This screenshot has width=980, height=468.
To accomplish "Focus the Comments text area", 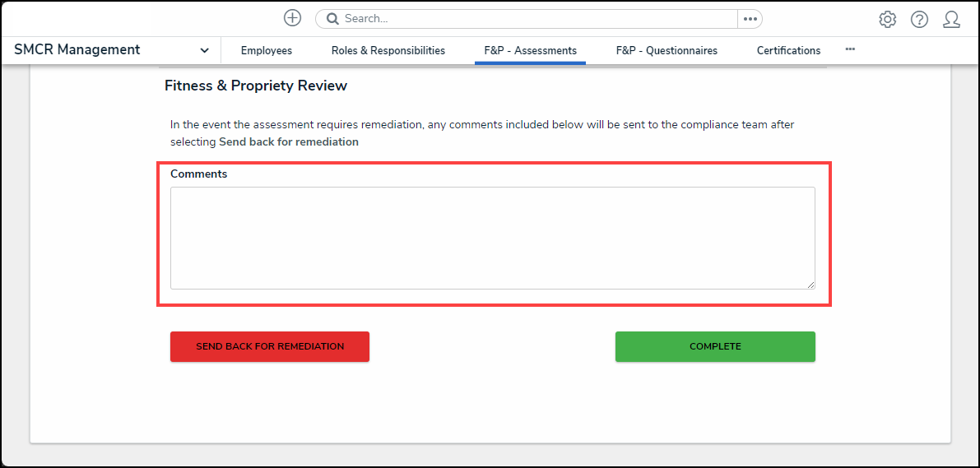I will pyautogui.click(x=492, y=238).
